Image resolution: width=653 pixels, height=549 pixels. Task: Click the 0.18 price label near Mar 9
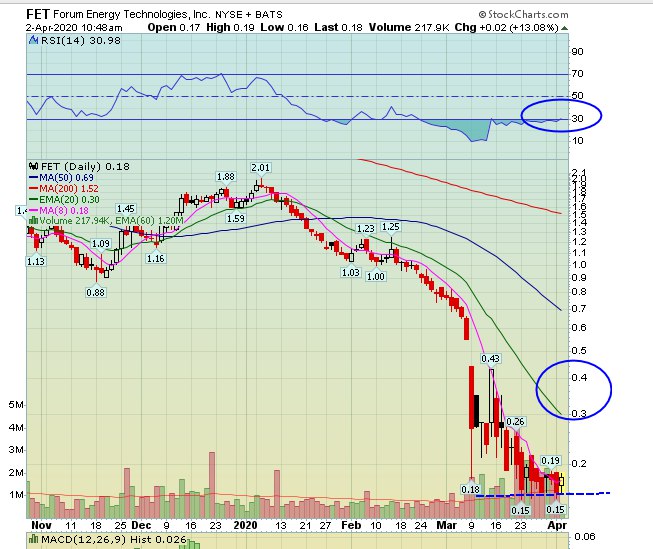pyautogui.click(x=471, y=490)
